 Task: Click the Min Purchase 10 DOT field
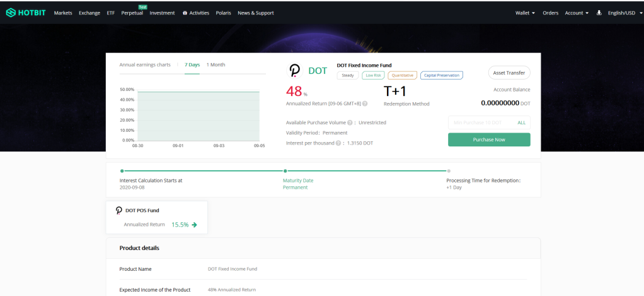coord(482,122)
